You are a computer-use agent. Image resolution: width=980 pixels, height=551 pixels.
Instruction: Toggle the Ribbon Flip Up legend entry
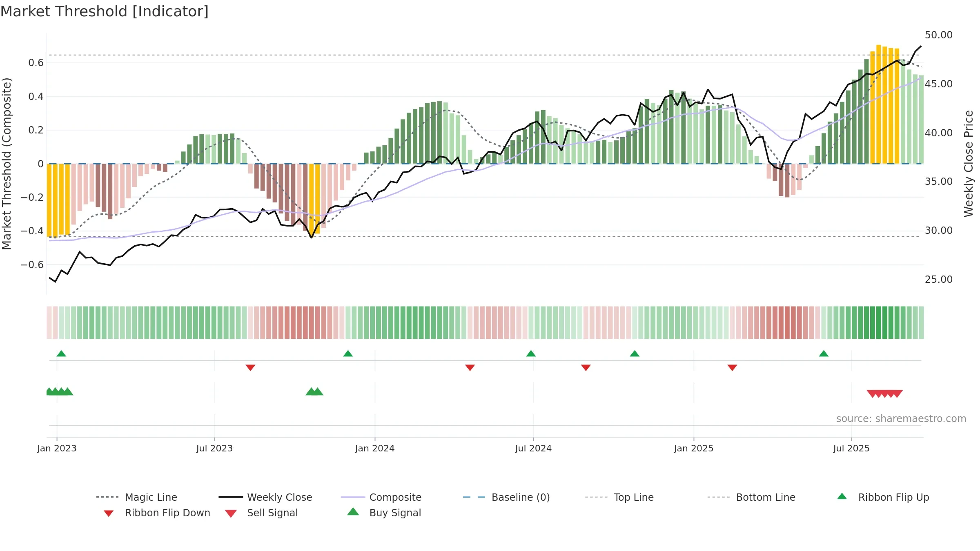coord(883,497)
